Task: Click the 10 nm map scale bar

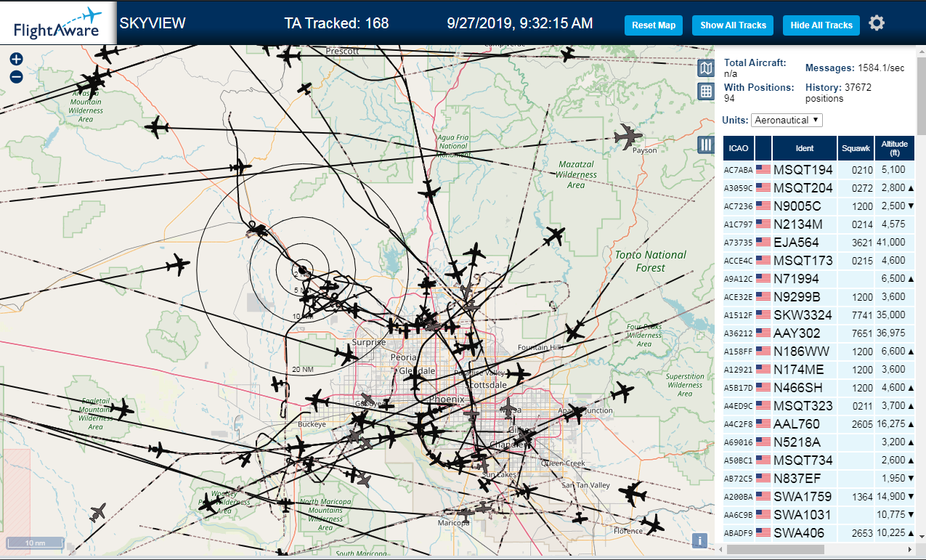Action: (x=36, y=543)
